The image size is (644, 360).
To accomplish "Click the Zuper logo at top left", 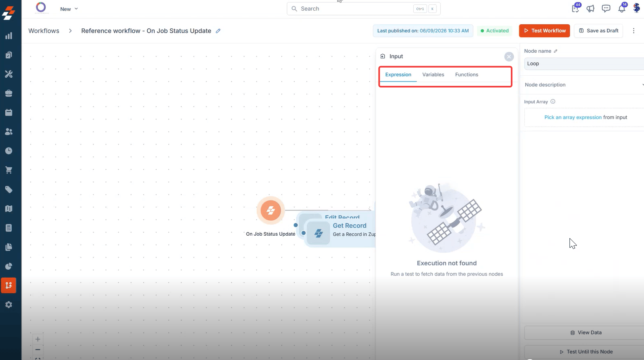I will point(9,13).
